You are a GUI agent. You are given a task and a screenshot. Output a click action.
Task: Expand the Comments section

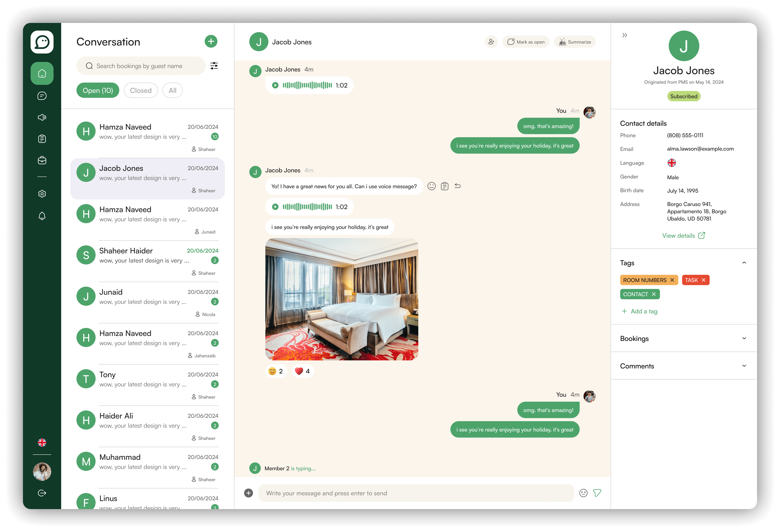click(744, 366)
